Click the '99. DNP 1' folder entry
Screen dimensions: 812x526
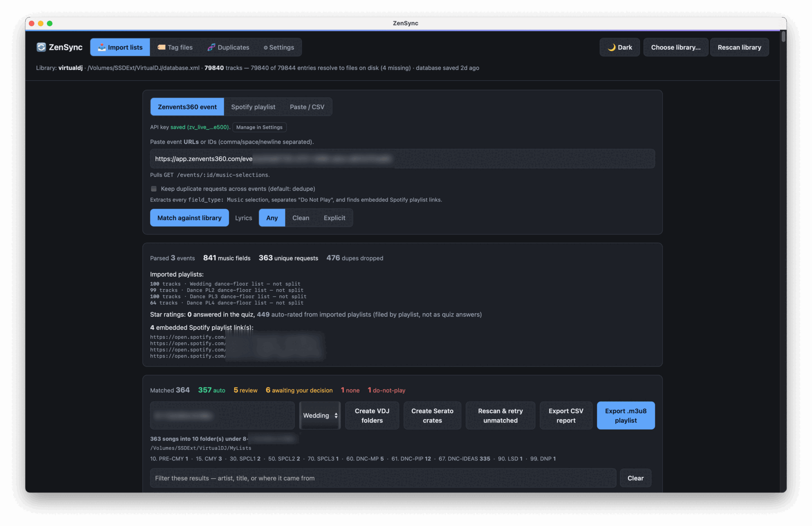click(x=543, y=459)
